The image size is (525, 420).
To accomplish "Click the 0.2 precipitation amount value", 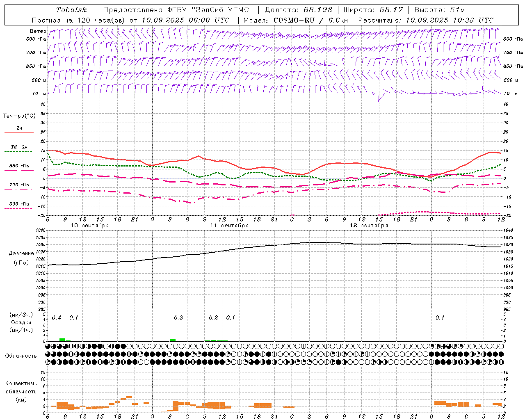I will pyautogui.click(x=213, y=318).
